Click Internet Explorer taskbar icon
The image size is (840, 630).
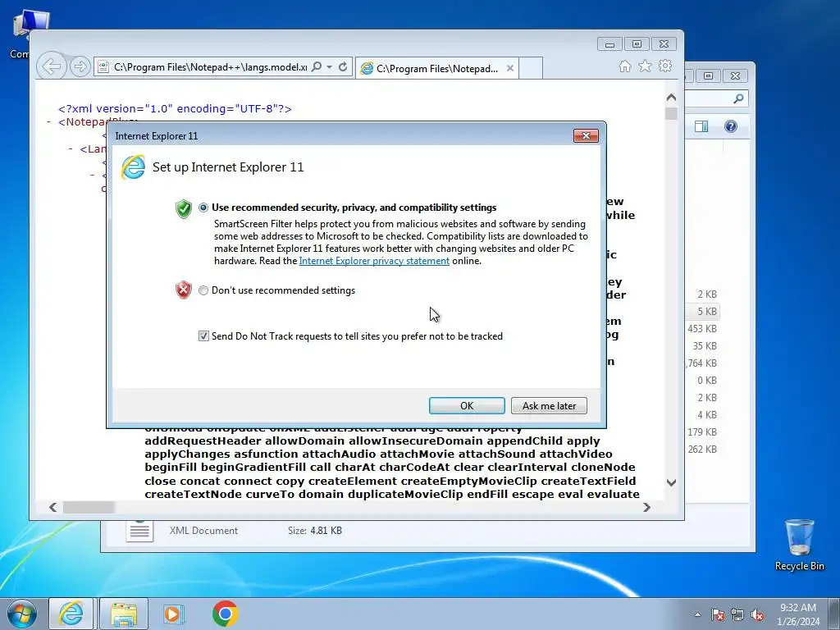pyautogui.click(x=71, y=614)
